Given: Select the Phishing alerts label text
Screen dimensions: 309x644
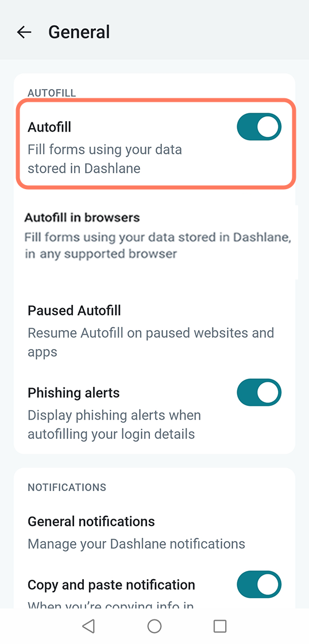Looking at the screenshot, I should pyautogui.click(x=74, y=393).
